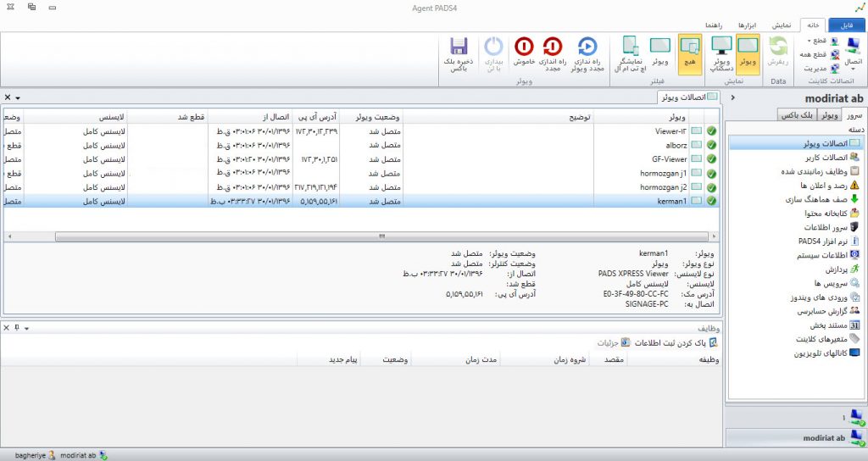Open the viewer connections panel options dropdown arrow
868x461 pixels.
(18, 98)
